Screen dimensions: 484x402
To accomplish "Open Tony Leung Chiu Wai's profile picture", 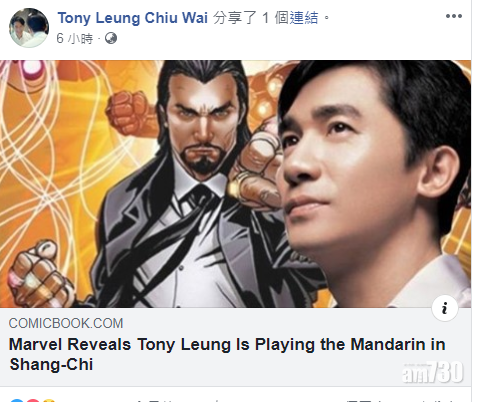I will point(29,28).
